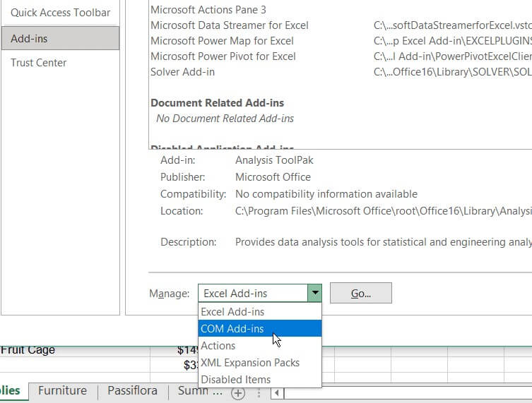This screenshot has width=532, height=403.
Task: Choose COM Add-ins from the list
Action: pyautogui.click(x=260, y=328)
